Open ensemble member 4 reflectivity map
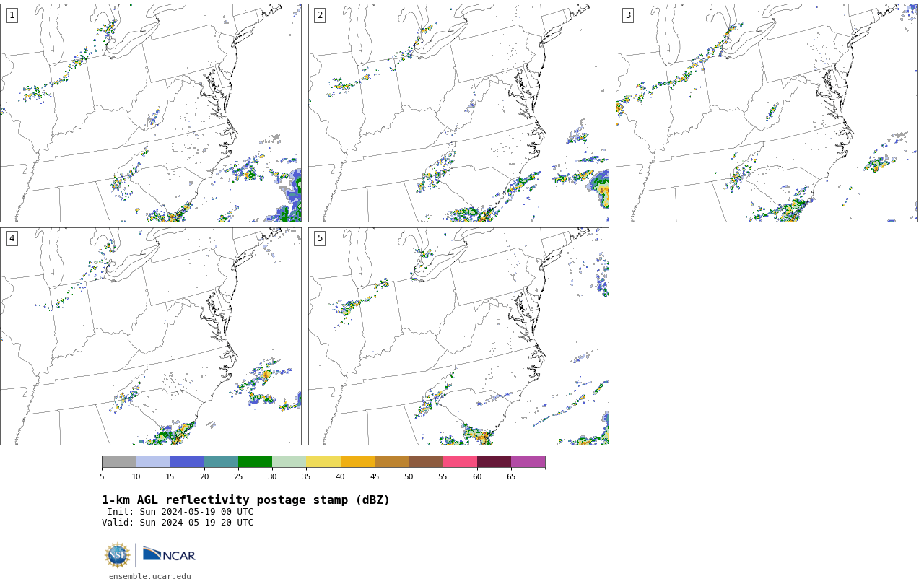Viewport: 924px width, 584px height. [x=151, y=336]
